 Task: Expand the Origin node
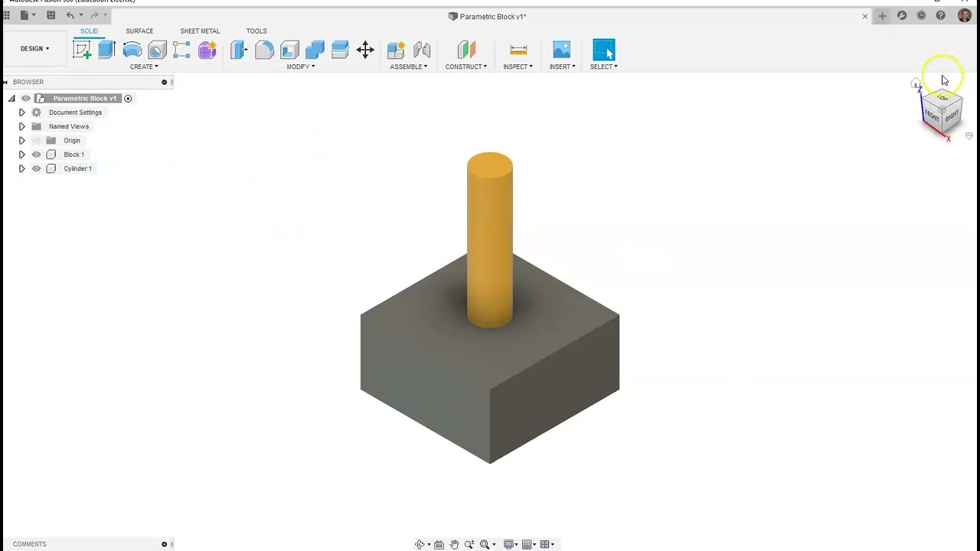pyautogui.click(x=21, y=141)
